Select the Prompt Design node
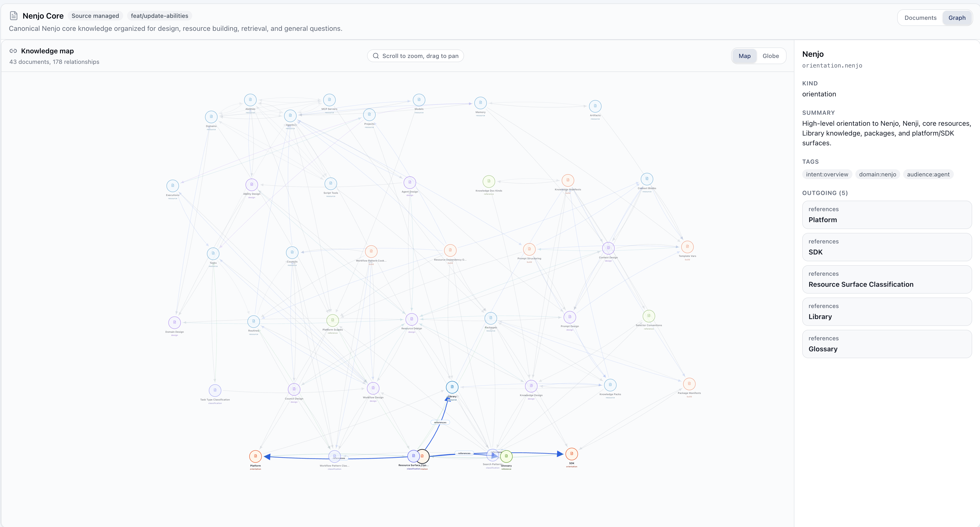Screen dimensions: 980x527 pos(570,317)
